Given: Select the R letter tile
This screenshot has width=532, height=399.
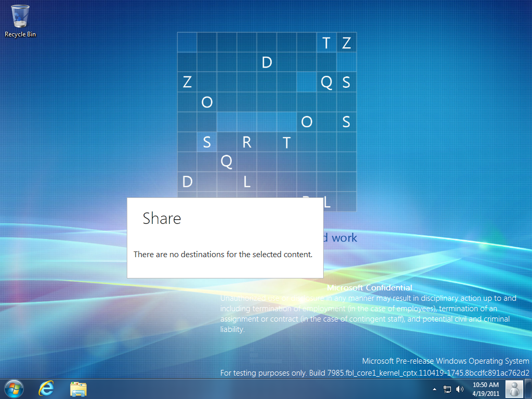Looking at the screenshot, I should [x=247, y=142].
